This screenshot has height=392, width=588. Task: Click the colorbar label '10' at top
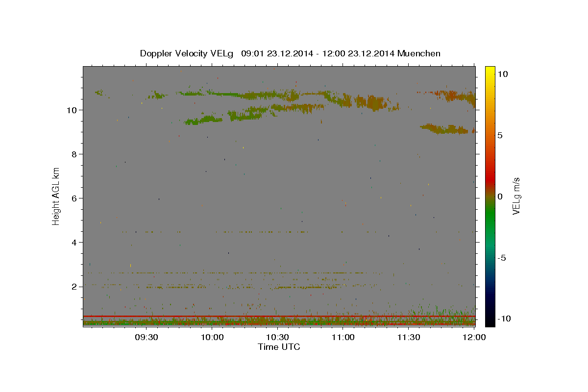(x=502, y=73)
